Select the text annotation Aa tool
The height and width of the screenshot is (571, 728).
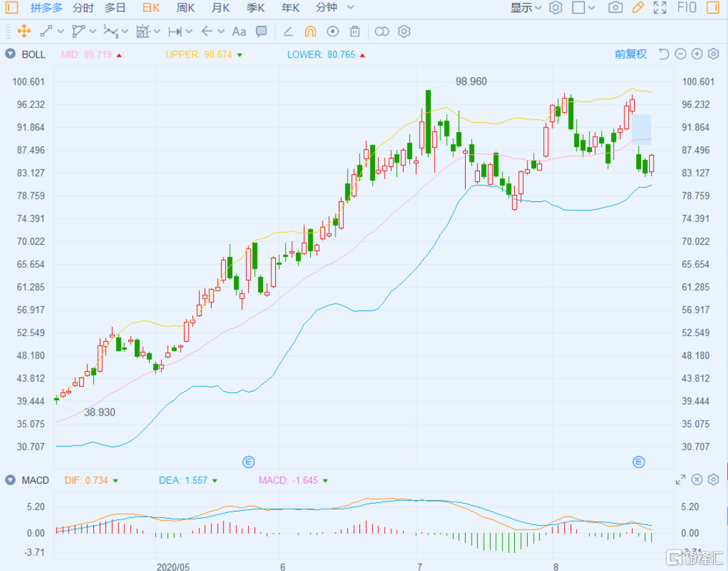click(239, 31)
